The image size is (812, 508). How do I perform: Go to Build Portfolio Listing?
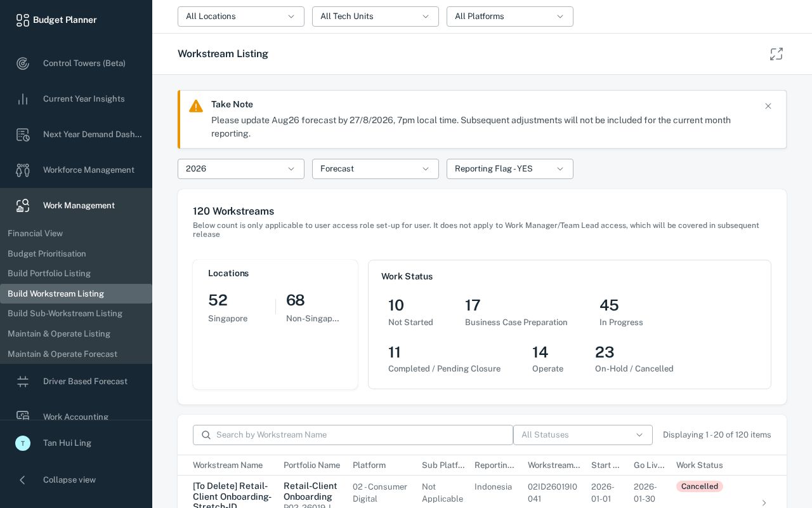[x=76, y=274]
